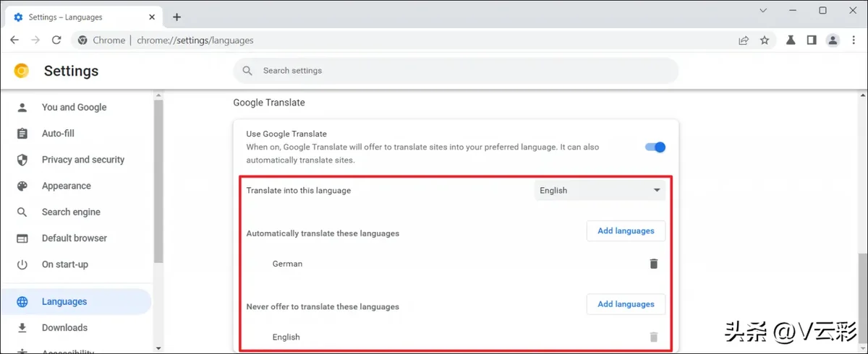868x354 pixels.
Task: Share this page using the address bar icon
Action: (x=744, y=40)
